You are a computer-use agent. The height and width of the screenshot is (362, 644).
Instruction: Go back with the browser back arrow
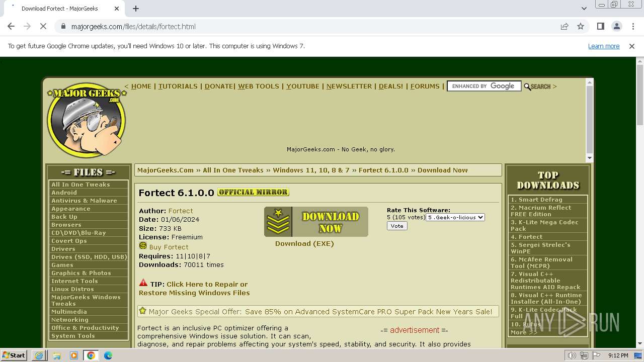pyautogui.click(x=11, y=27)
